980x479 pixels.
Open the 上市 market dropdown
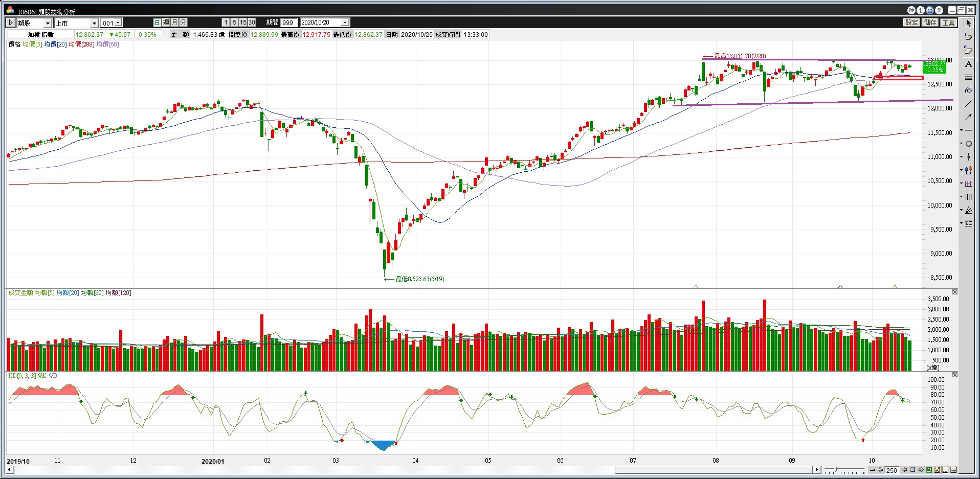tap(94, 23)
